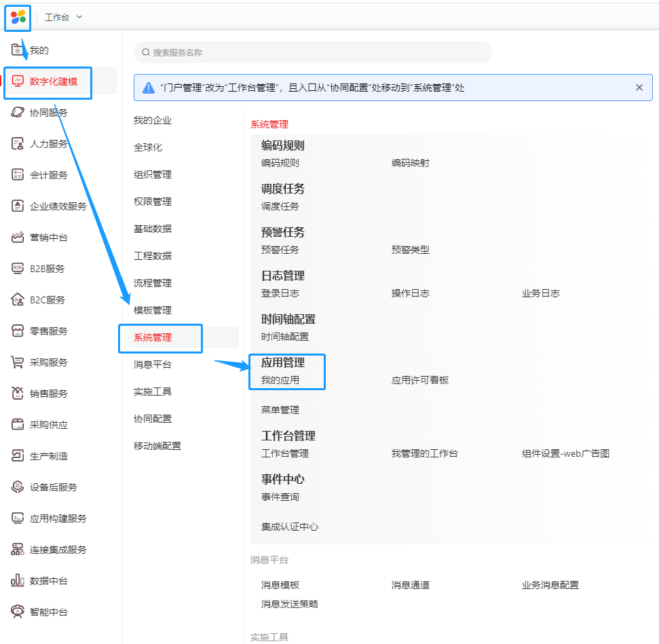Select 系统管理 in the category list
The height and width of the screenshot is (644, 659).
(x=153, y=337)
